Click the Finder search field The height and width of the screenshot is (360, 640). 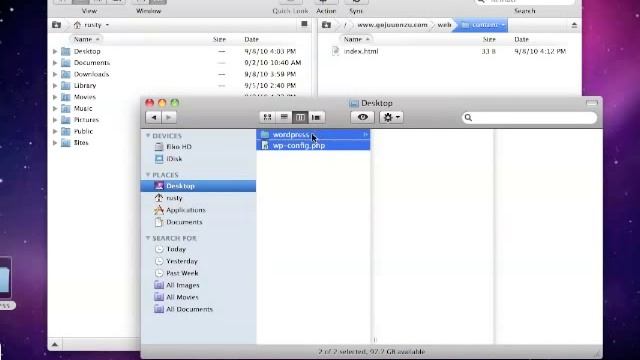click(529, 118)
